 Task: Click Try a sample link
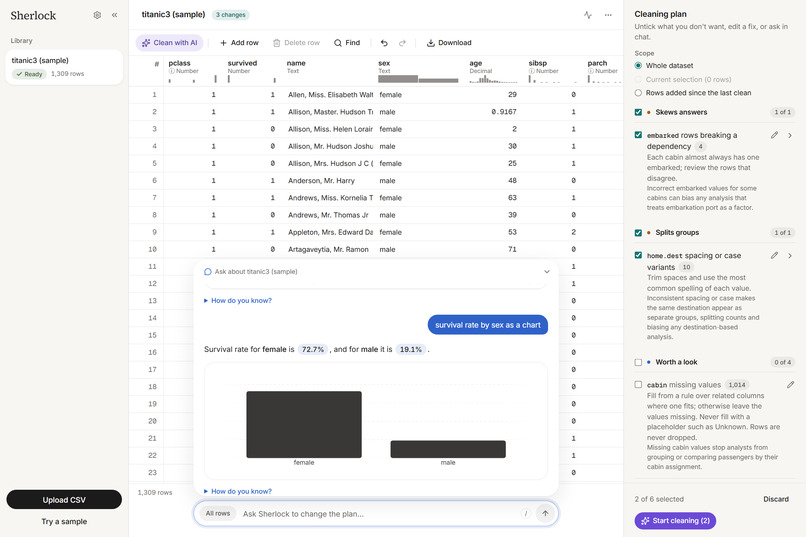click(64, 522)
